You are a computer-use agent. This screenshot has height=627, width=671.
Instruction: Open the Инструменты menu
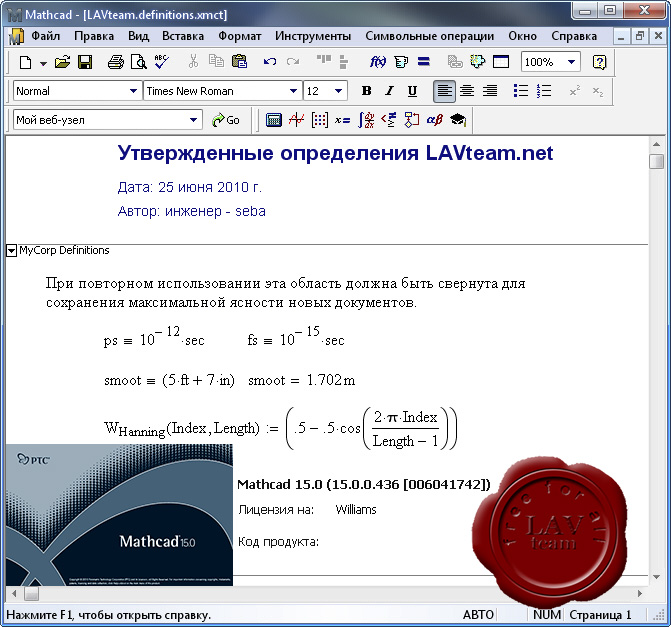click(x=313, y=36)
